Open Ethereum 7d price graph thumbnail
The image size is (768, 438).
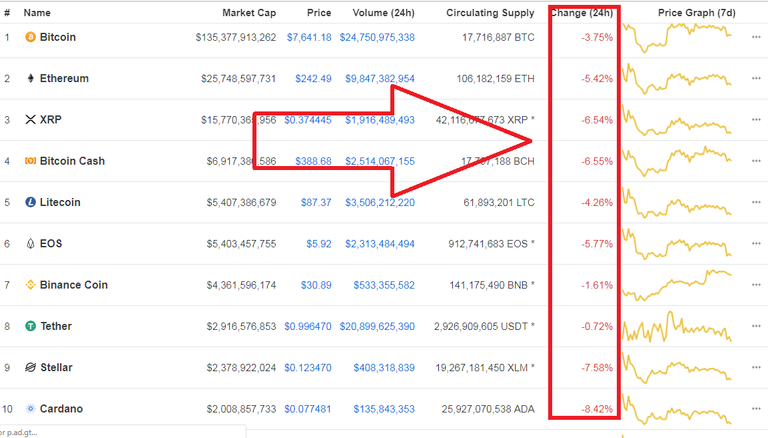677,78
